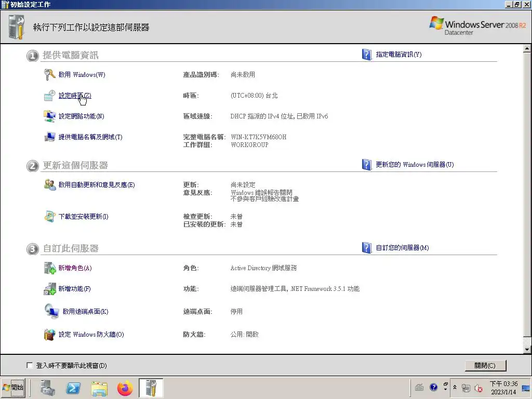Click 下載並安裝更新(I) link
Viewport: 532px width, 399px height.
(x=84, y=217)
